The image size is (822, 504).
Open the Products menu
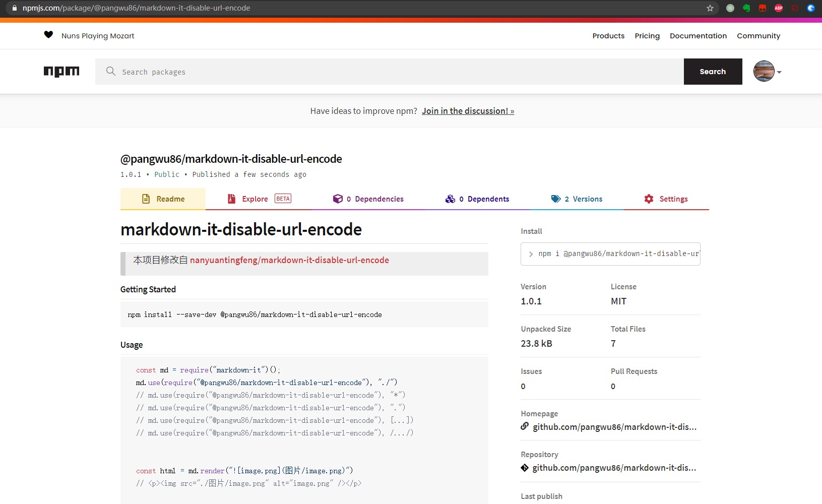click(608, 36)
